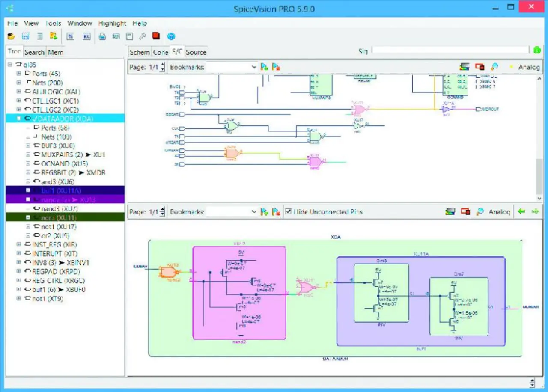The image size is (548, 392).
Task: Click the magnifier icon in the upper pane toolbar
Action: click(494, 67)
